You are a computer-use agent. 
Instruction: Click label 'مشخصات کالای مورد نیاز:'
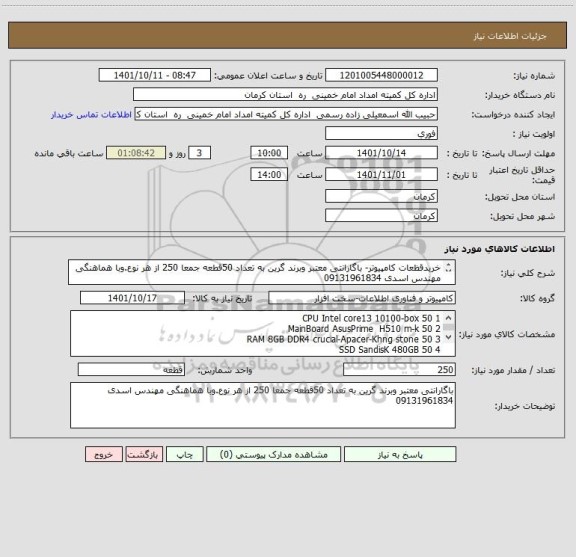(507, 334)
